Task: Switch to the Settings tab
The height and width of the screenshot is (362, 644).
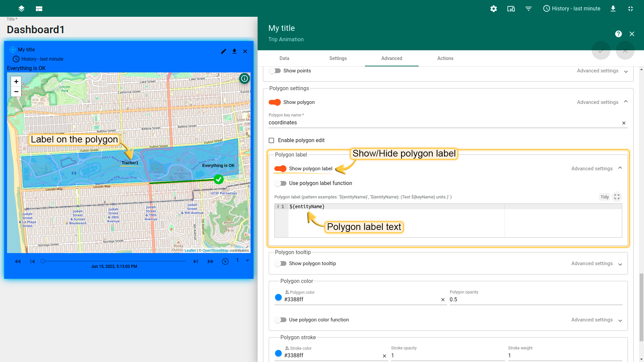Action: (338, 58)
